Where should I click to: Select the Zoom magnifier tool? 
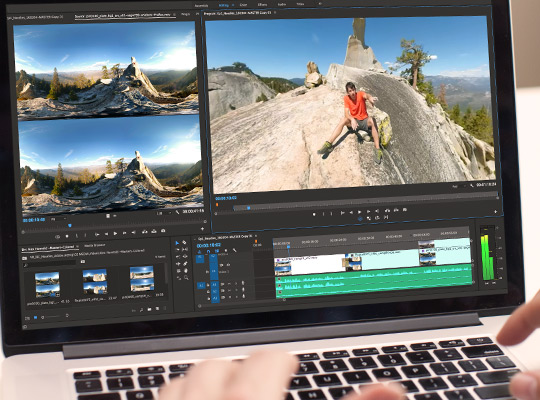[x=186, y=278]
